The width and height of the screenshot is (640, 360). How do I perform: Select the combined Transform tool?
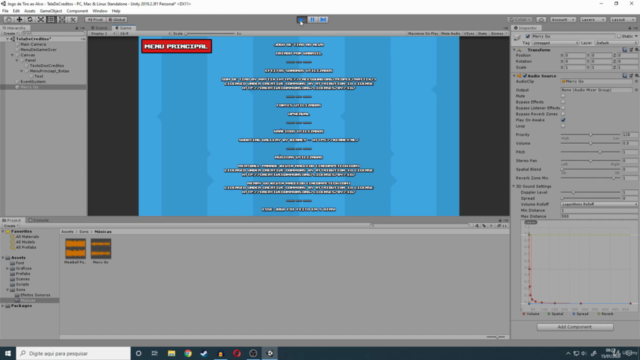[x=62, y=20]
